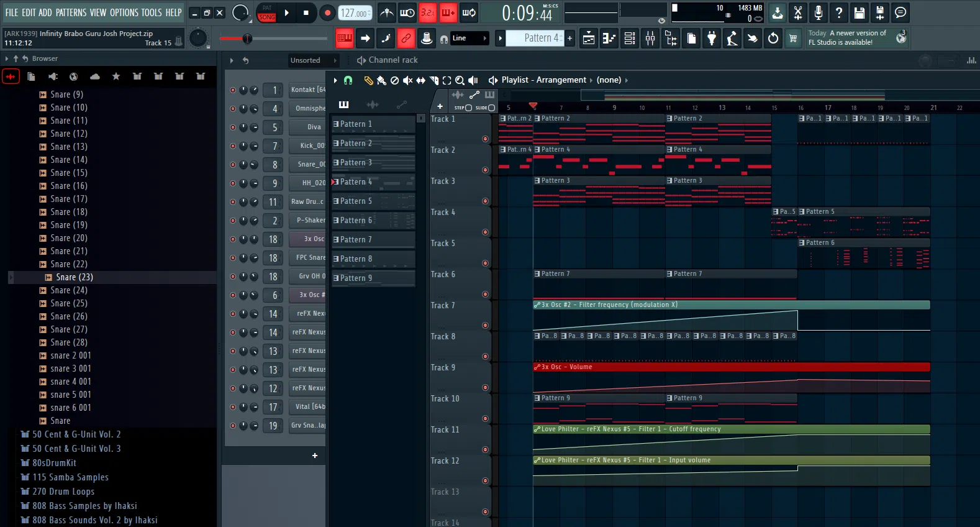Choose the Select tool in Playlist toolbar
The width and height of the screenshot is (980, 527).
tap(447, 80)
